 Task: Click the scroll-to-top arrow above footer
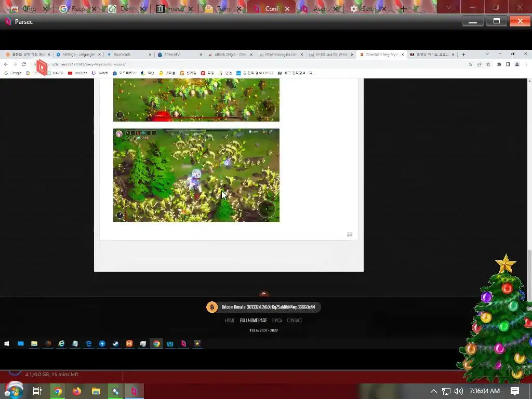[x=263, y=294]
